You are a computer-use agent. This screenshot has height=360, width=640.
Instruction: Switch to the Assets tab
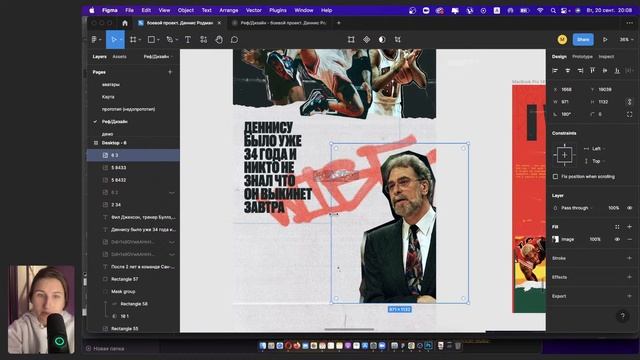point(119,57)
